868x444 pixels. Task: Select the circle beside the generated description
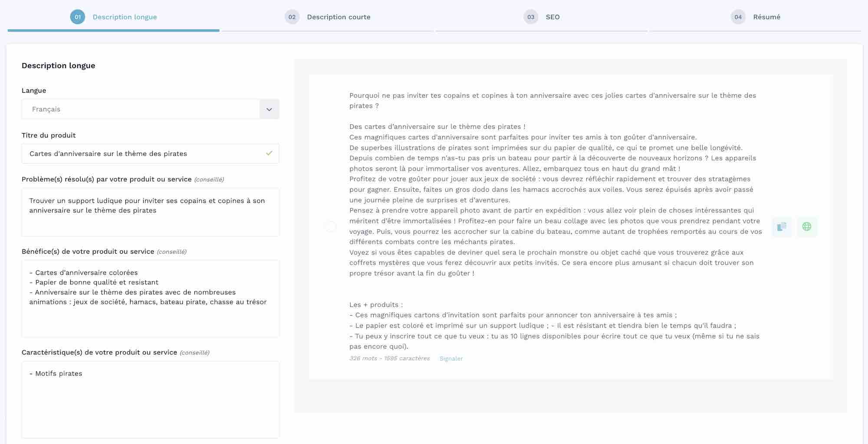(x=331, y=226)
